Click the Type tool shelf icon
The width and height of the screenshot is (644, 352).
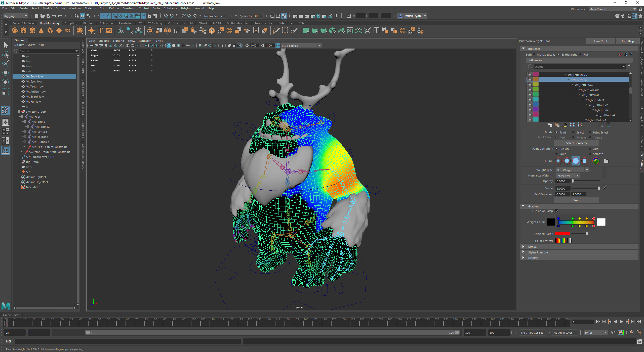tap(100, 31)
